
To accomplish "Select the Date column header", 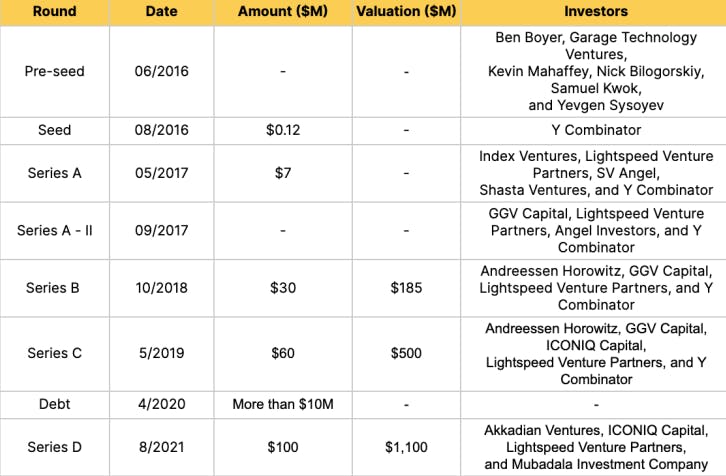I will [160, 12].
